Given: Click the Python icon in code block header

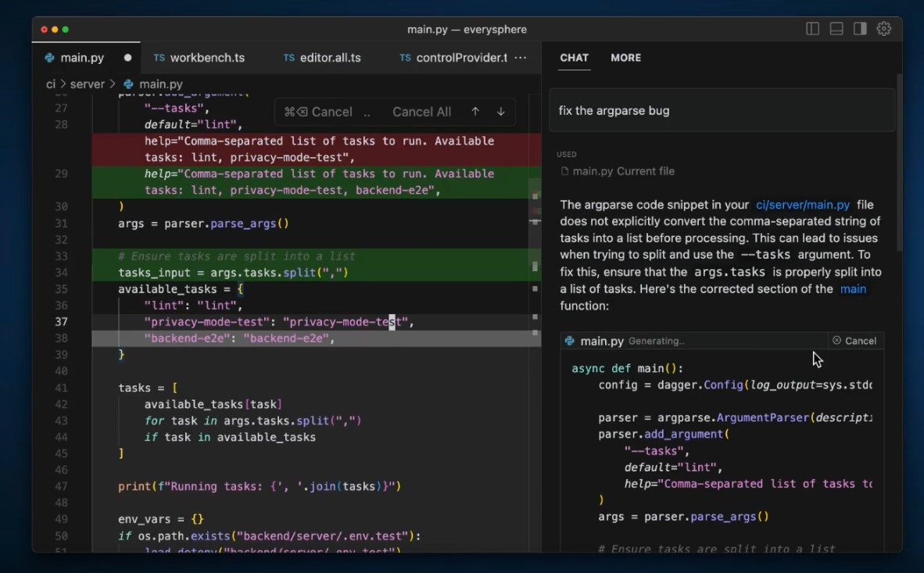Looking at the screenshot, I should pos(570,341).
